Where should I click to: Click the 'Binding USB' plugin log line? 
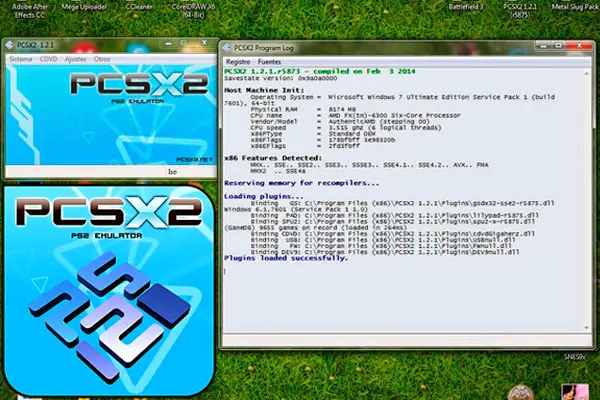click(x=383, y=240)
